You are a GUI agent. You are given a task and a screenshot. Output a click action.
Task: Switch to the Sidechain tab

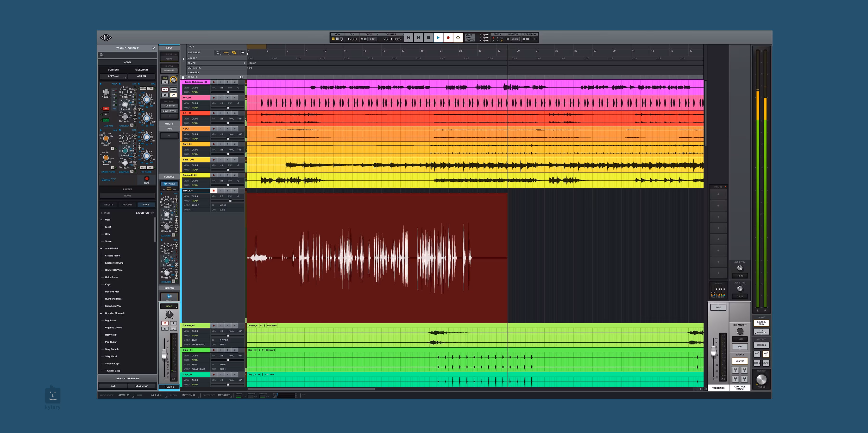(x=142, y=70)
